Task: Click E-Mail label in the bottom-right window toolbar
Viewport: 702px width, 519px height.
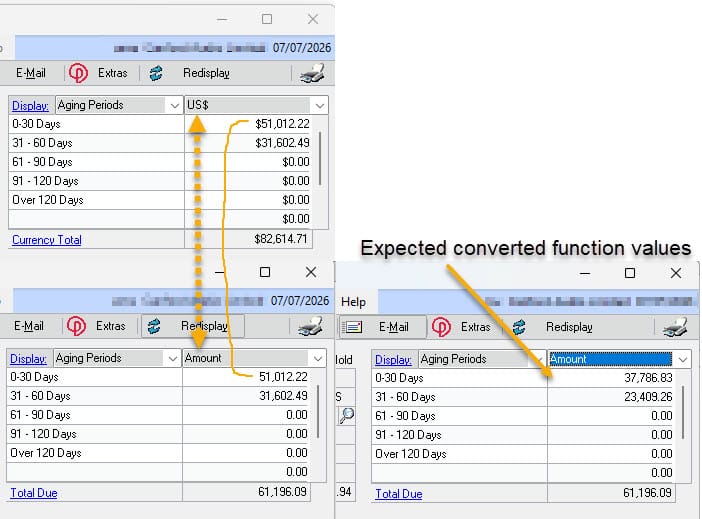Action: pos(394,327)
